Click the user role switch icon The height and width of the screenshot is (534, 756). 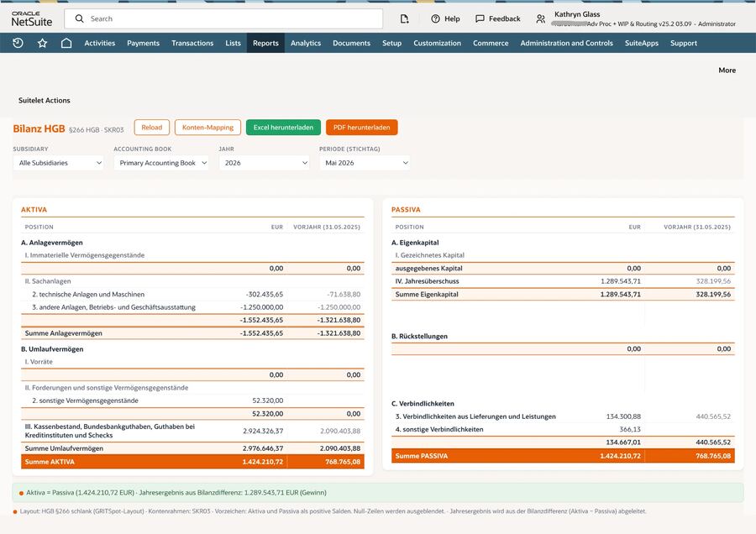[x=541, y=18]
